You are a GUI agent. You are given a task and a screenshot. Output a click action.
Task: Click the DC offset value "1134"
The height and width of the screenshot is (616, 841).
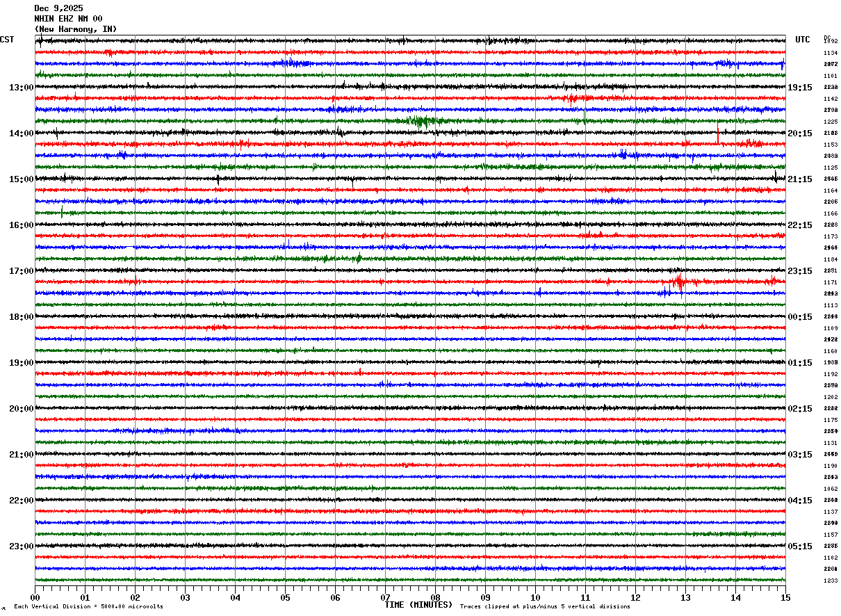pos(831,53)
